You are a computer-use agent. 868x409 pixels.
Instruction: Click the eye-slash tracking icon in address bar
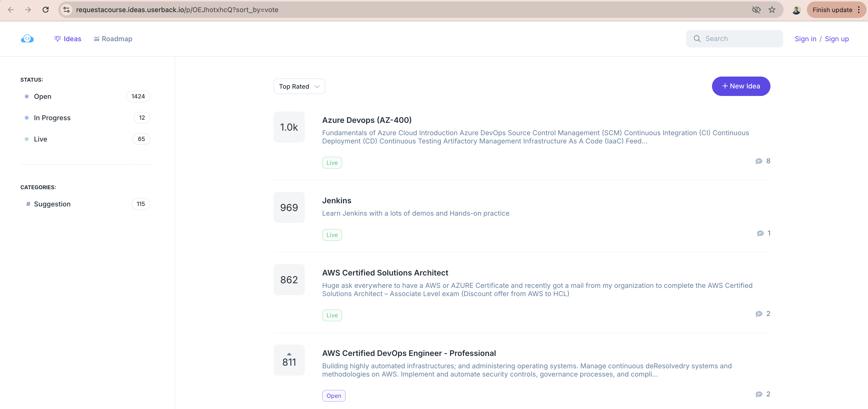coord(756,10)
